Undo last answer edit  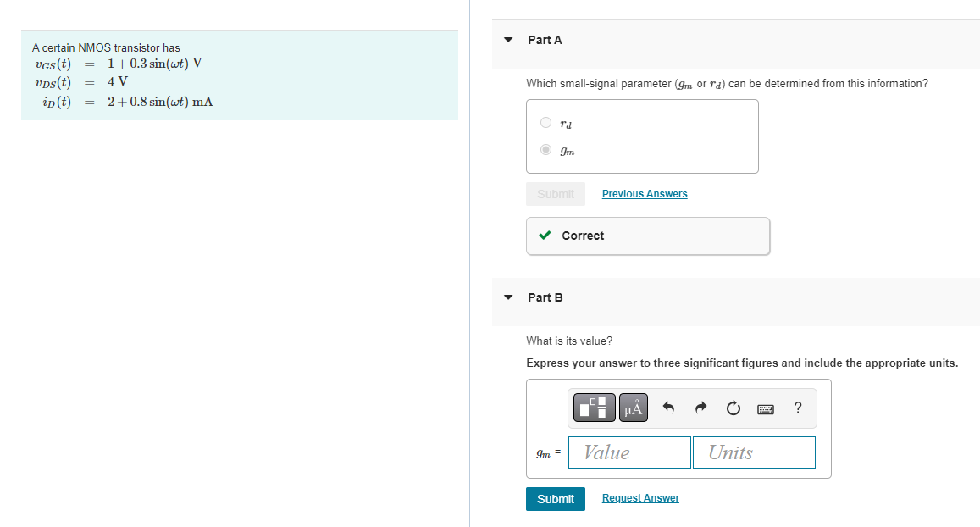tap(668, 408)
